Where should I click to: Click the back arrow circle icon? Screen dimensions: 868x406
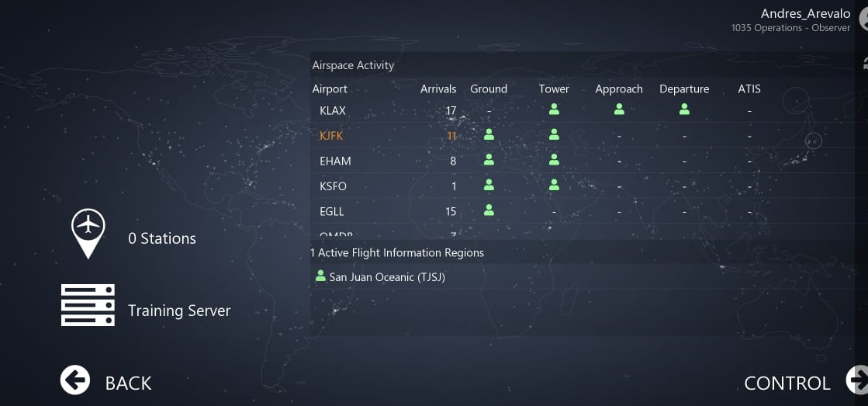click(75, 380)
